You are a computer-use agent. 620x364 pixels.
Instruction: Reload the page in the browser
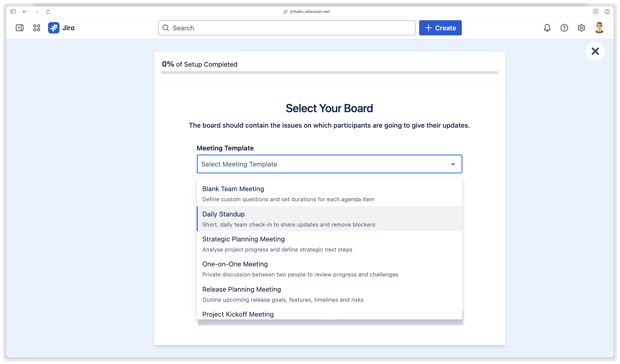(48, 12)
